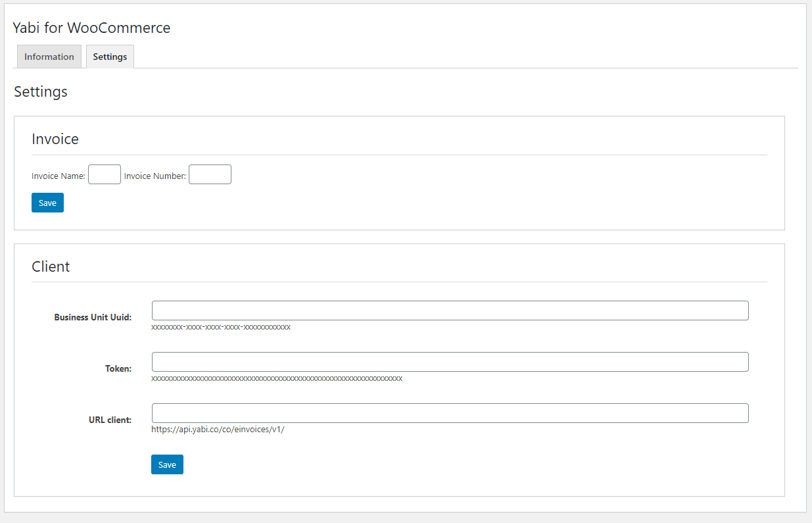Save the Client settings
Image resolution: width=812 pixels, height=523 pixels.
tap(167, 464)
